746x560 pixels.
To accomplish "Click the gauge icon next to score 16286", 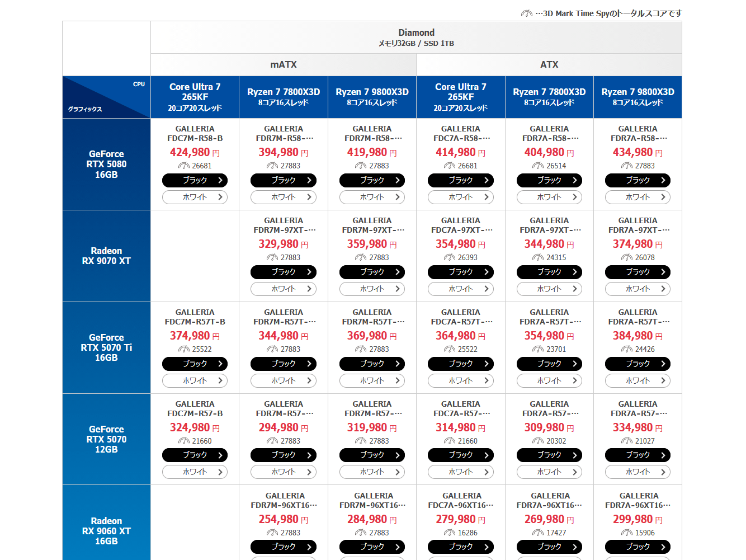I will click(x=450, y=533).
